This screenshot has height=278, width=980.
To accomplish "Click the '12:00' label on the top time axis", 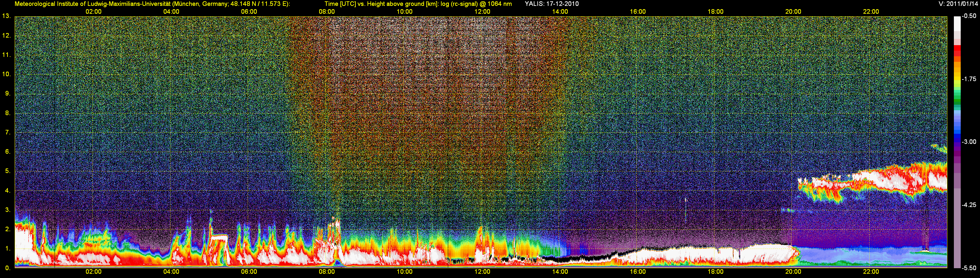I will pos(482,12).
